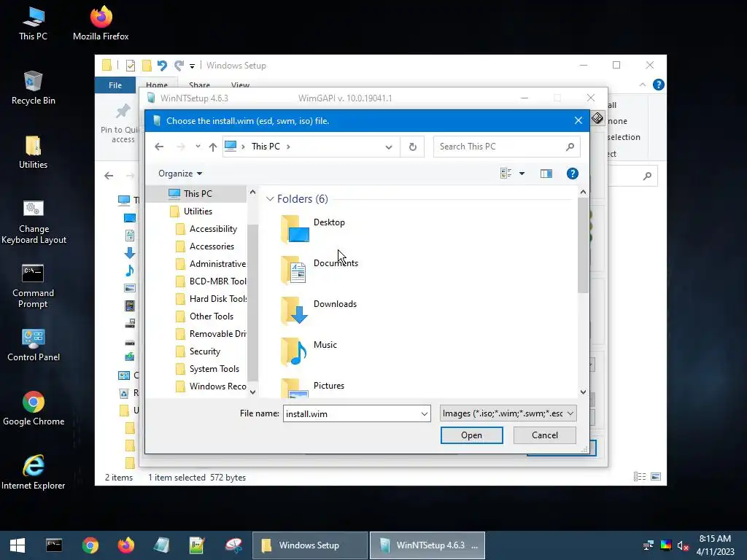Screen dimensions: 747x560
Task: Click the Windows Start button
Action: (18, 545)
